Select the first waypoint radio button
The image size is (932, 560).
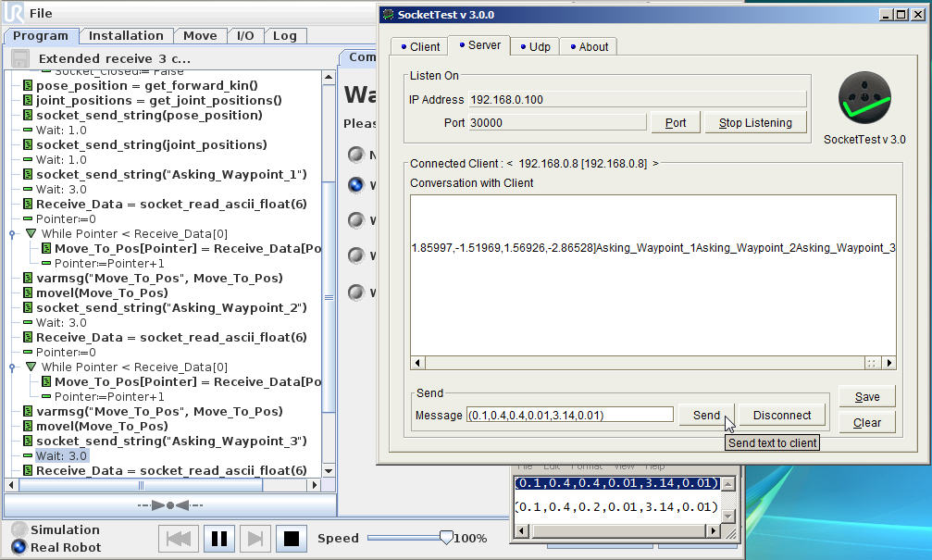[x=356, y=155]
